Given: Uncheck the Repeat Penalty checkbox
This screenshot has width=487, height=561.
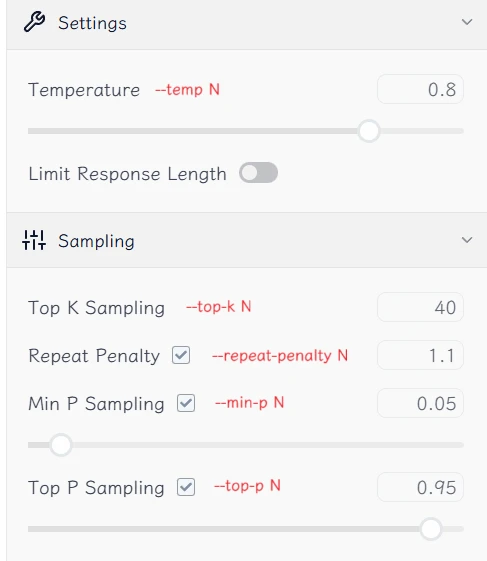Looking at the screenshot, I should 181,355.
